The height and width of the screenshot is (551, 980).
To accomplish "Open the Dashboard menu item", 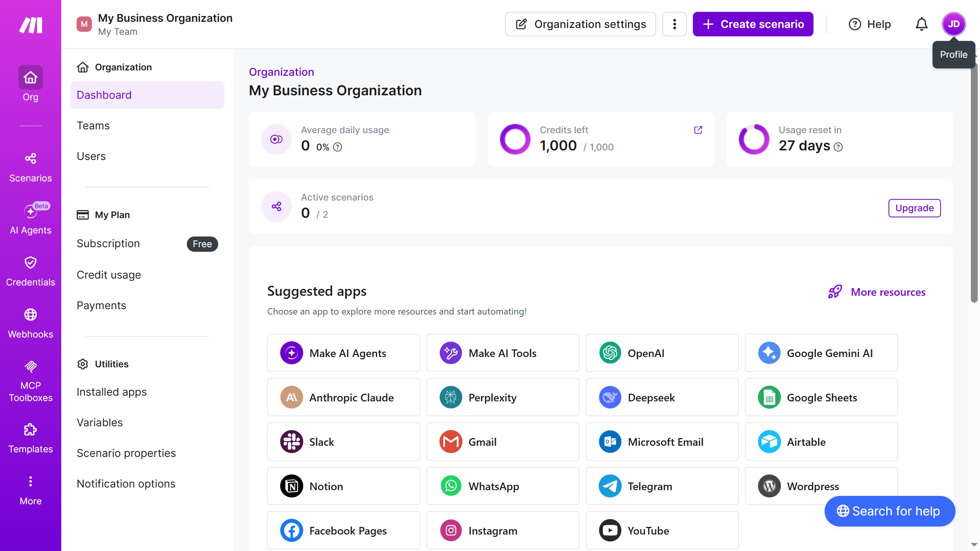I will tap(147, 95).
